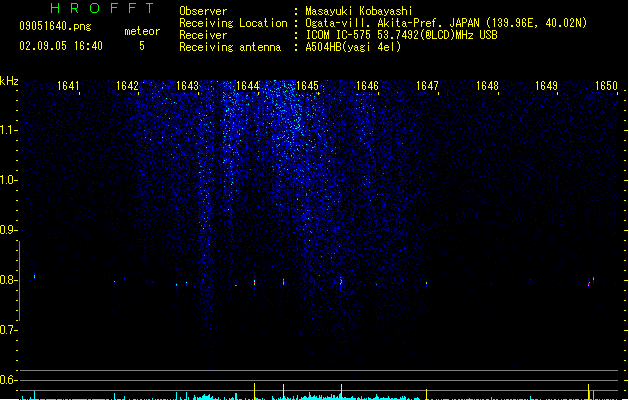The height and width of the screenshot is (400, 629).
Task: Select the filename 09051640.png
Action: click(55, 26)
